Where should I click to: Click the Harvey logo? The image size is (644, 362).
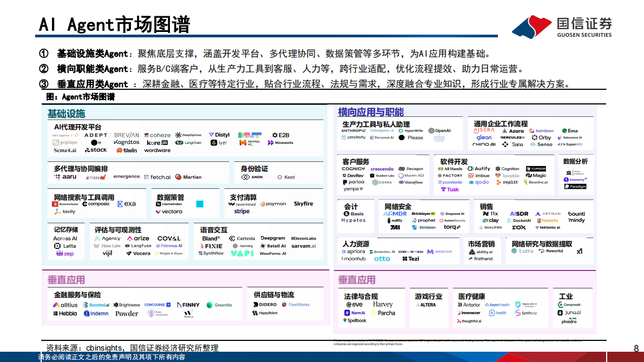click(383, 305)
